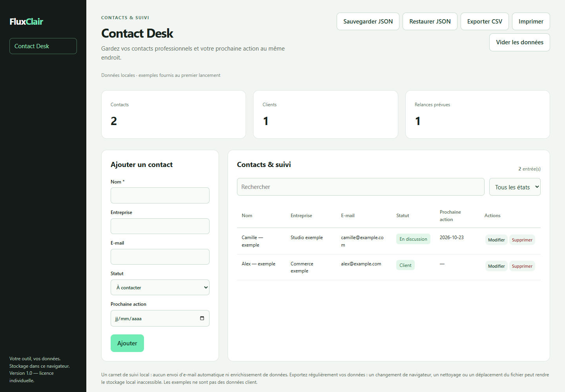
Task: Modify the Alex — exemple contact
Action: 496,266
